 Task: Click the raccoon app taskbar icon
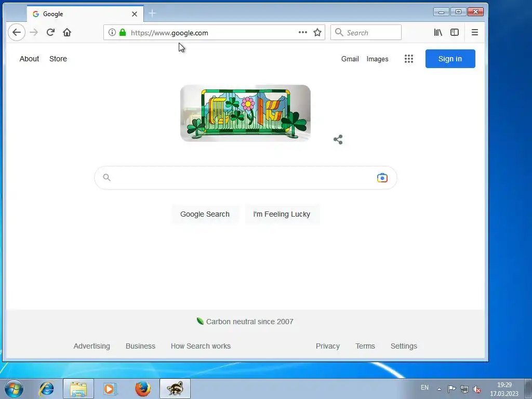click(x=175, y=389)
